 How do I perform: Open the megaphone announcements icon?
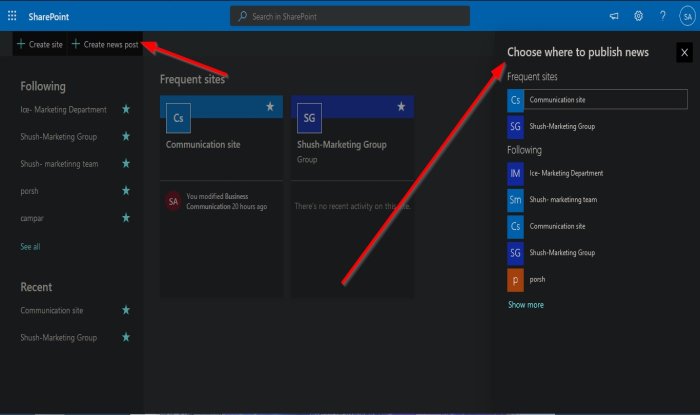[x=614, y=17]
